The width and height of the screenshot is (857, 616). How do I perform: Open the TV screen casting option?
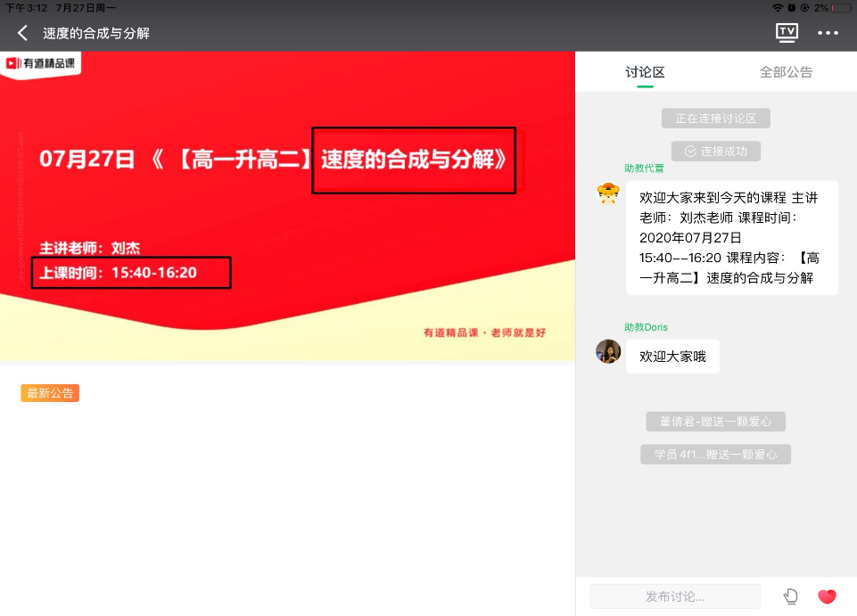(x=787, y=33)
